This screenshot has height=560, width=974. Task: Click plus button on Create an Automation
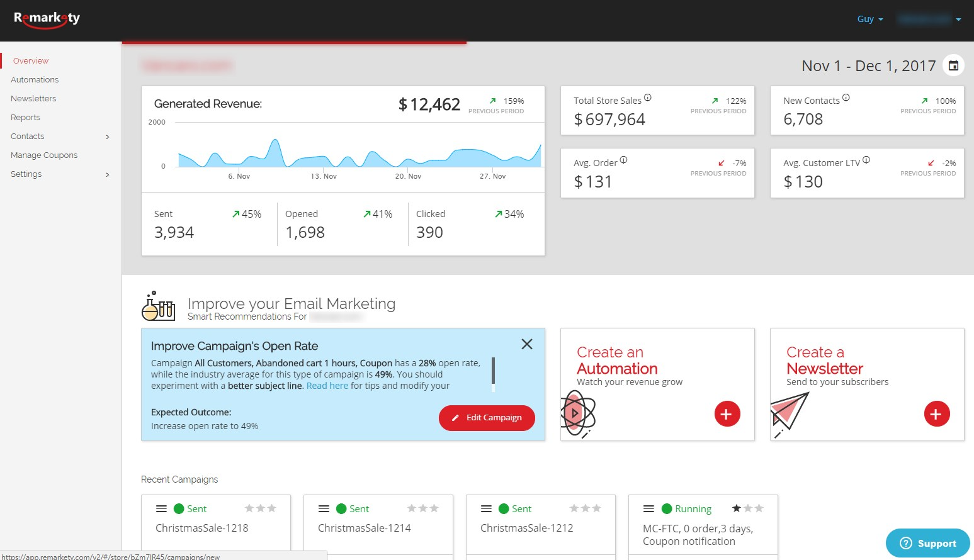click(727, 413)
